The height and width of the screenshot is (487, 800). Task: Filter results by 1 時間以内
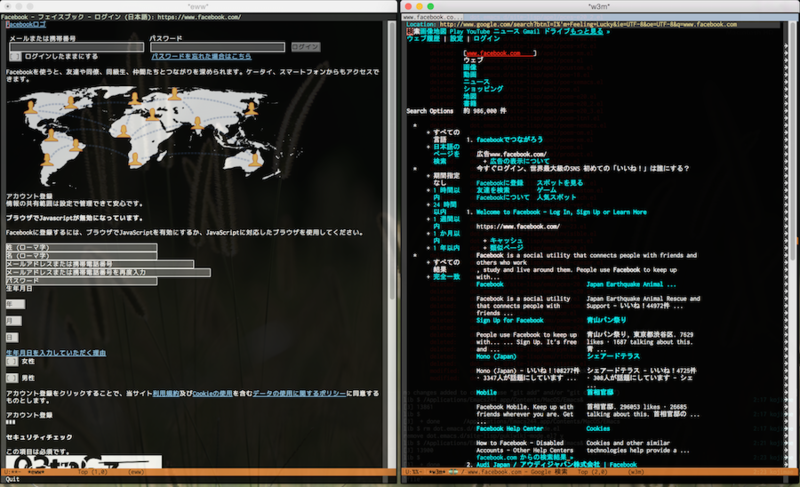point(446,194)
